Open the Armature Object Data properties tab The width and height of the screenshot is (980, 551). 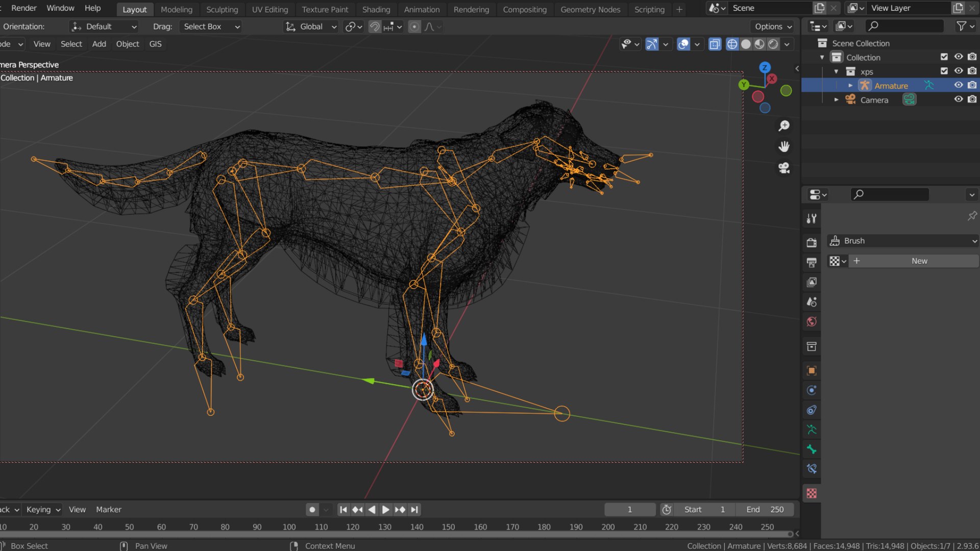(x=812, y=430)
